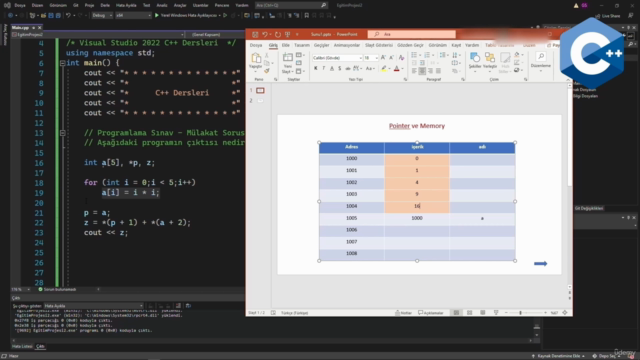Open Git Değişiklikleri panel tab

[x=589, y=208]
